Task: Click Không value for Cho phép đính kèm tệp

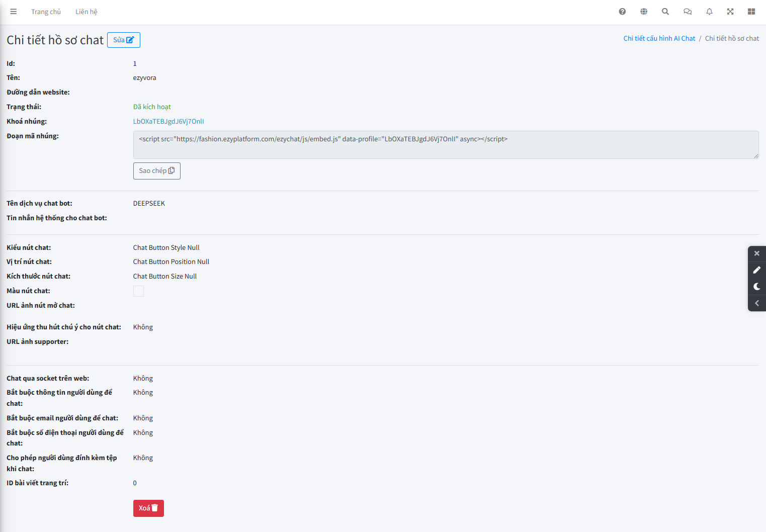Action: [143, 458]
